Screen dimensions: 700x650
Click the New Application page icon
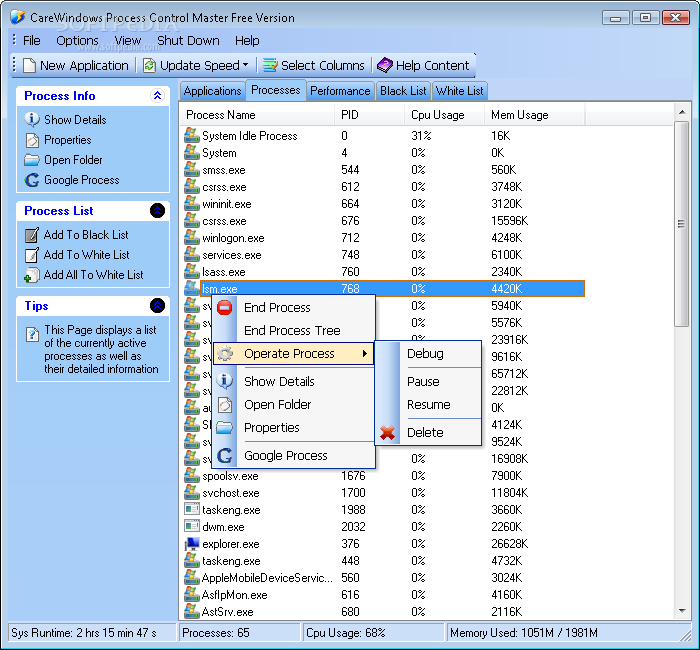click(29, 65)
